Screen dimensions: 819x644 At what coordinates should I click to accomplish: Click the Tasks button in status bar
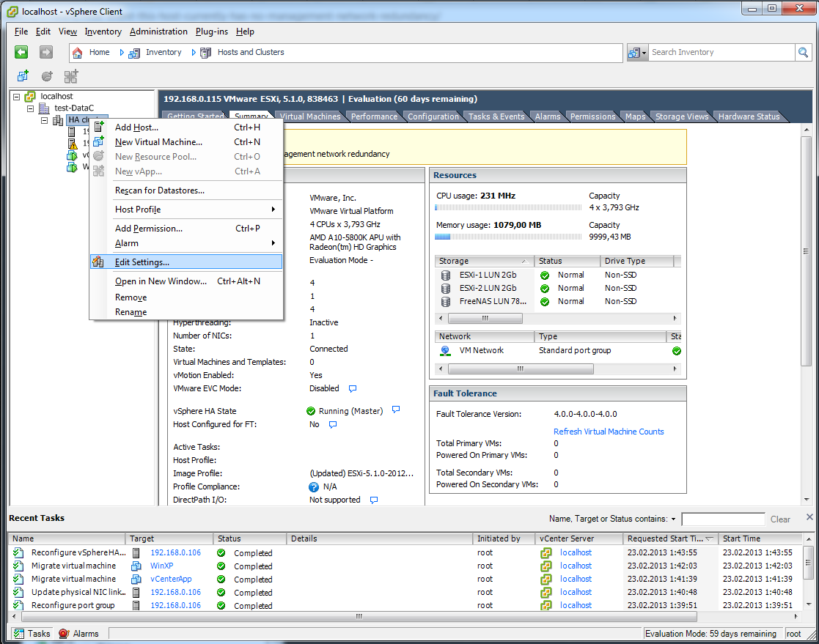[x=32, y=634]
